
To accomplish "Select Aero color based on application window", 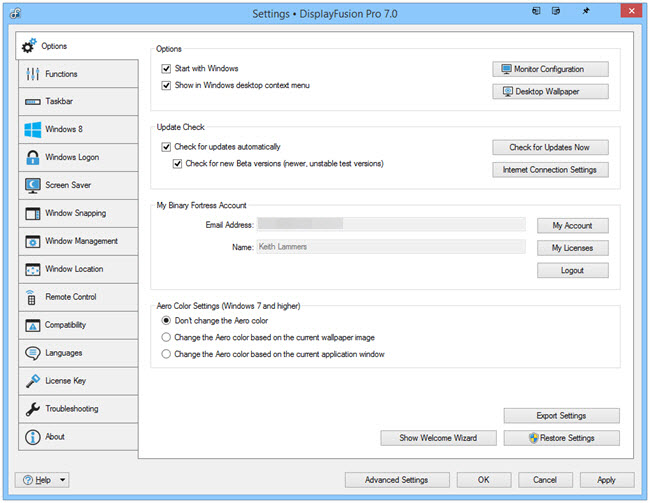I will [166, 354].
